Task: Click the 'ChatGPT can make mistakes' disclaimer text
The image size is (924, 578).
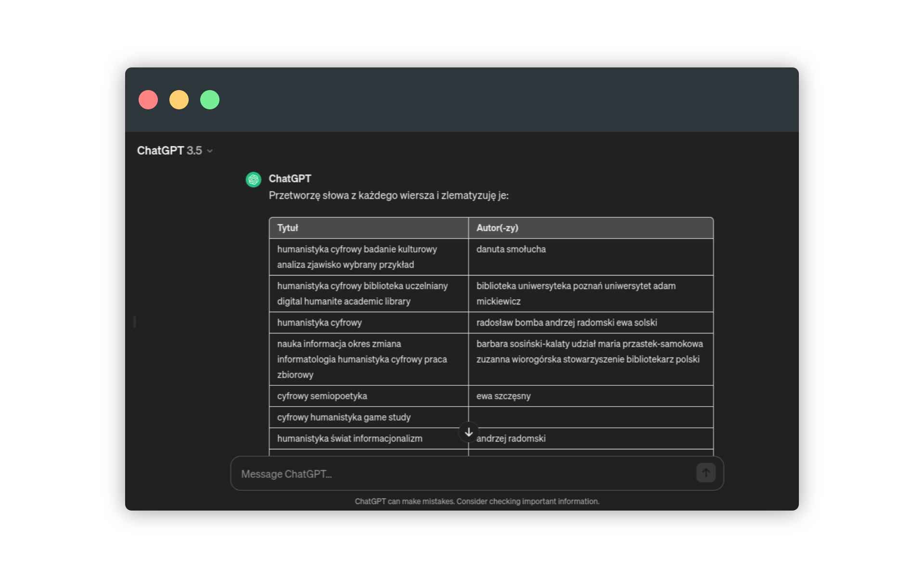Action: coord(477,501)
